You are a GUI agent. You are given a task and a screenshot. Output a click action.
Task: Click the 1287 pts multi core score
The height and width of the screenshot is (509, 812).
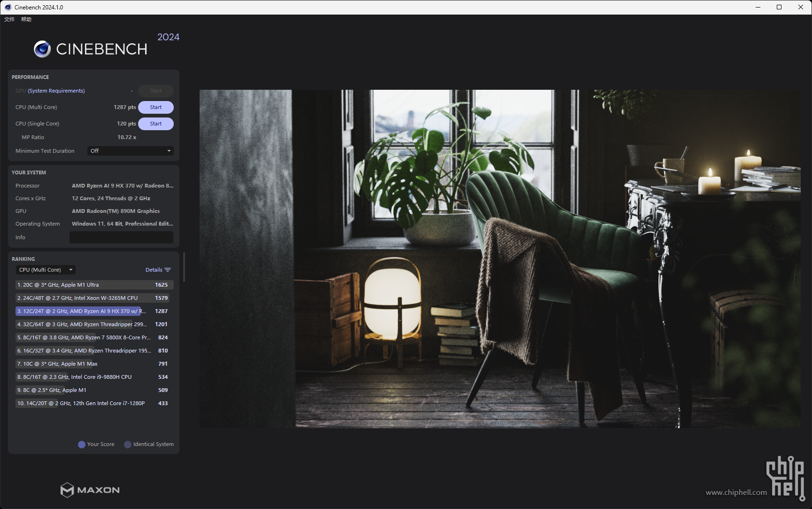click(125, 107)
